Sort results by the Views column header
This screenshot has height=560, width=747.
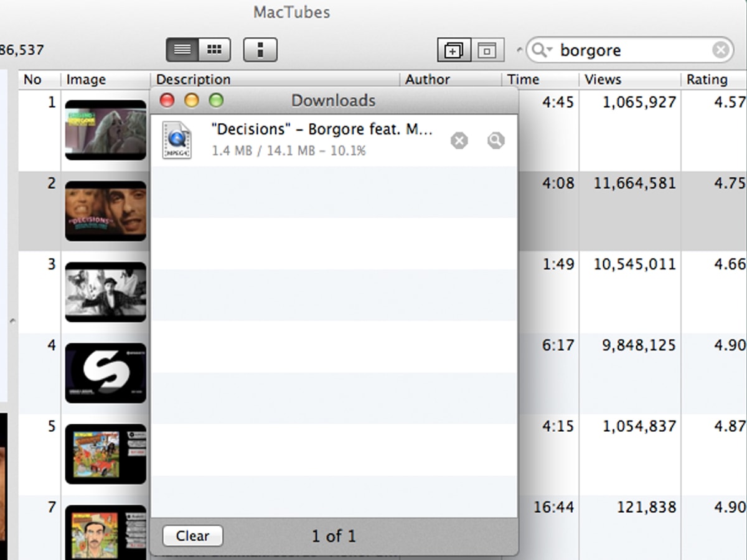(x=604, y=80)
